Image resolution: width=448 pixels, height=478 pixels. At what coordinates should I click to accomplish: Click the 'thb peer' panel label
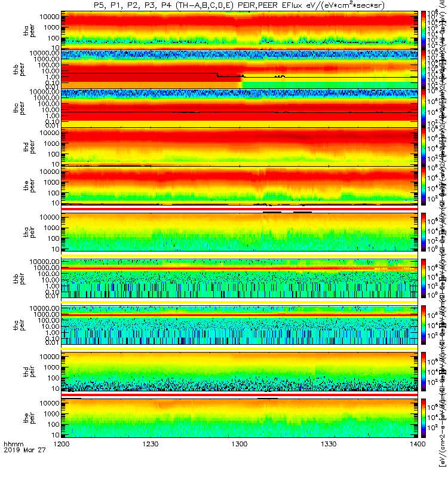click(19, 69)
